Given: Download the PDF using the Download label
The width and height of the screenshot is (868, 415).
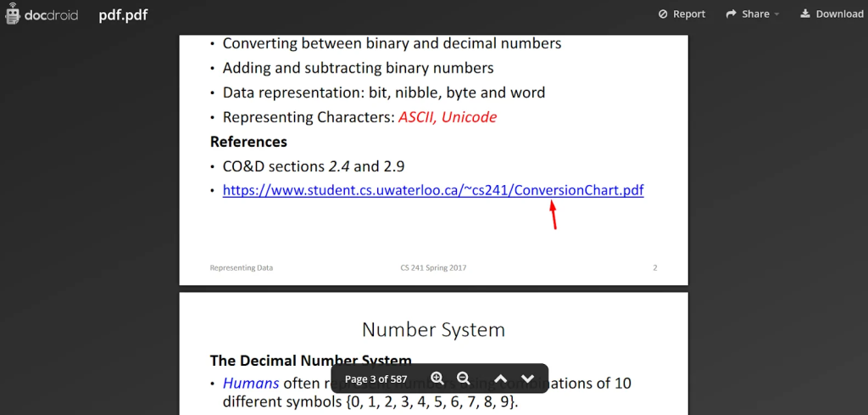Looking at the screenshot, I should pos(839,14).
